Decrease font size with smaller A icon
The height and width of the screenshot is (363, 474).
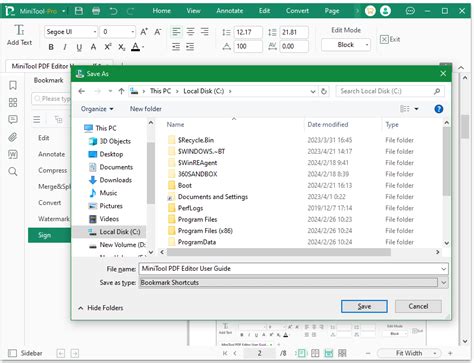pos(158,32)
